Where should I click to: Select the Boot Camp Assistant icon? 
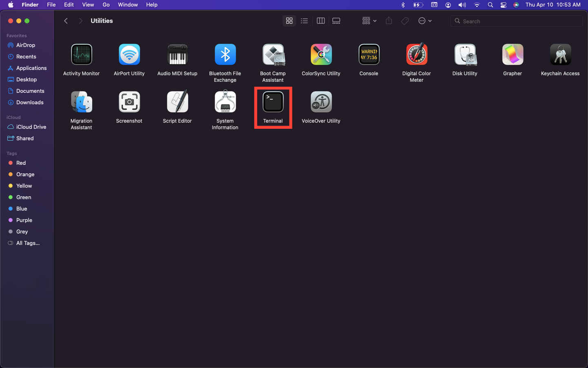(x=273, y=55)
